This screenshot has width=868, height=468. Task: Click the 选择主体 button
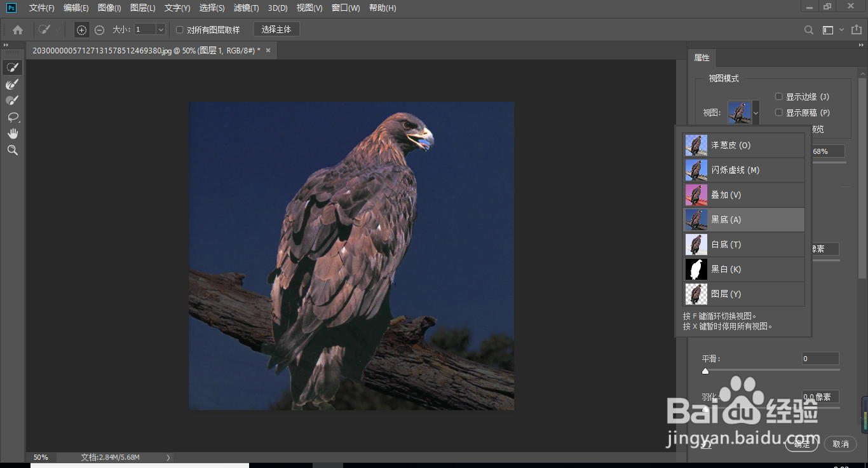(x=276, y=30)
